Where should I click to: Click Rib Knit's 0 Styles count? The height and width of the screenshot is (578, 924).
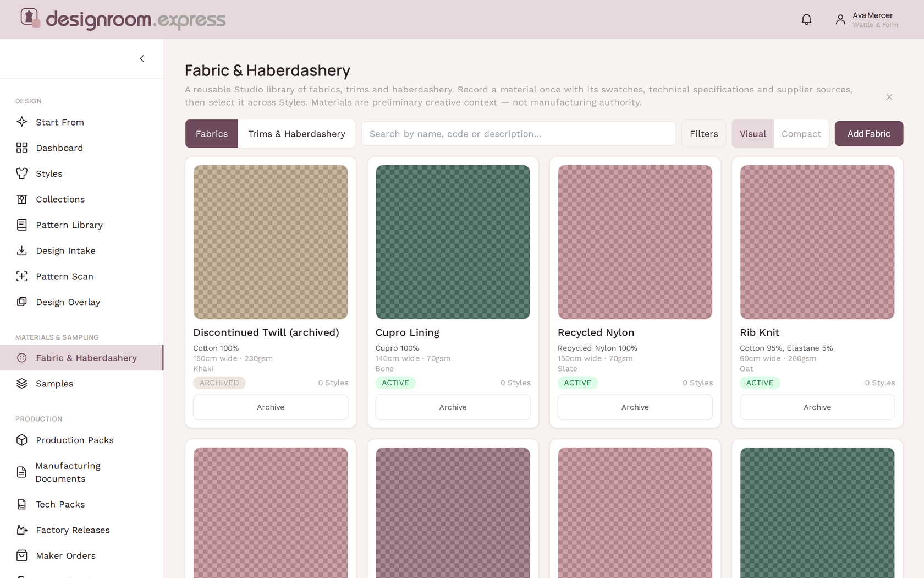click(880, 383)
